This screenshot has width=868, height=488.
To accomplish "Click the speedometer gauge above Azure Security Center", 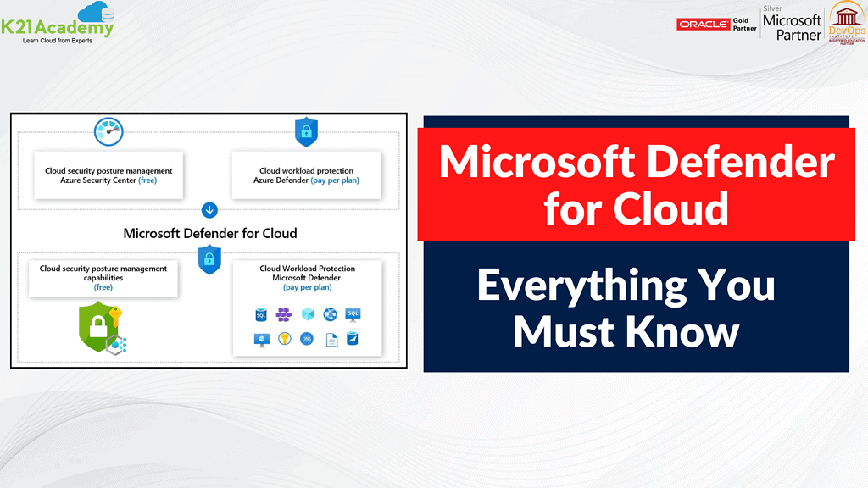I will [107, 131].
